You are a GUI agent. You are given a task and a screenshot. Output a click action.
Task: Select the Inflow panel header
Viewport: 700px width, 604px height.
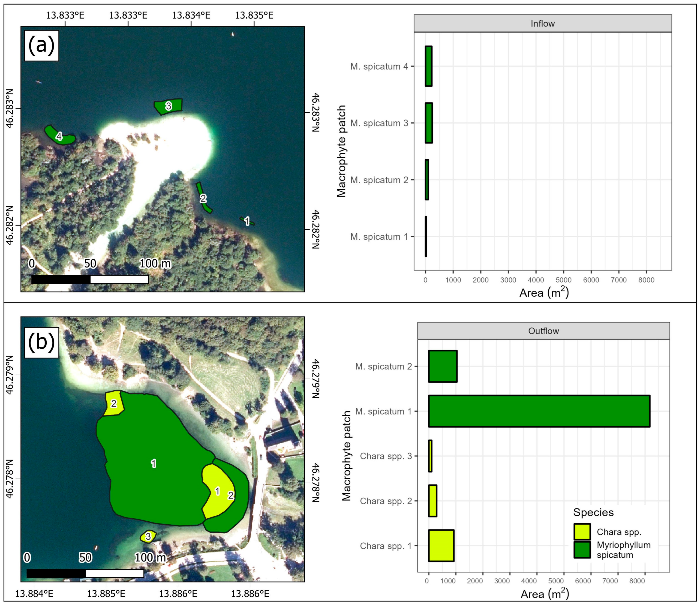[x=543, y=24]
